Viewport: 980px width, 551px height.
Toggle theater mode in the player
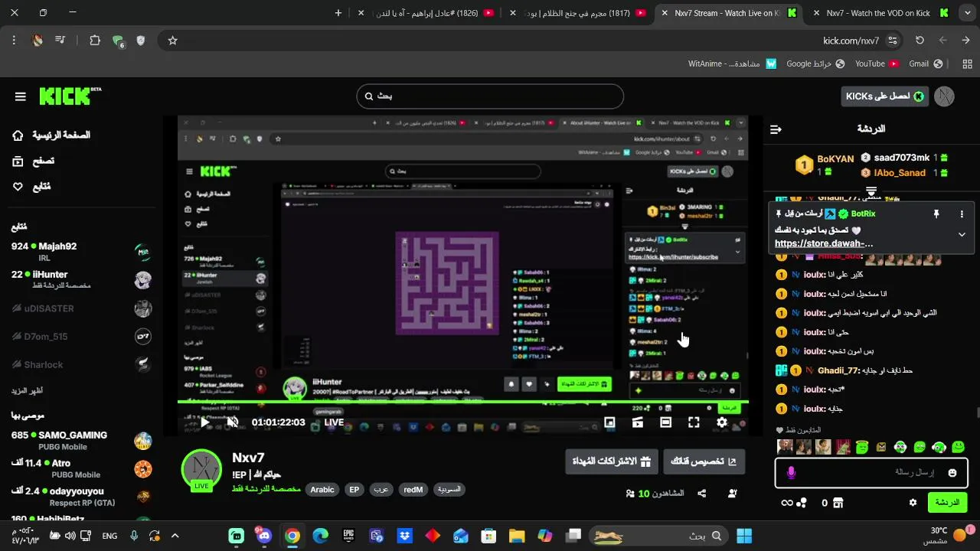pyautogui.click(x=665, y=422)
